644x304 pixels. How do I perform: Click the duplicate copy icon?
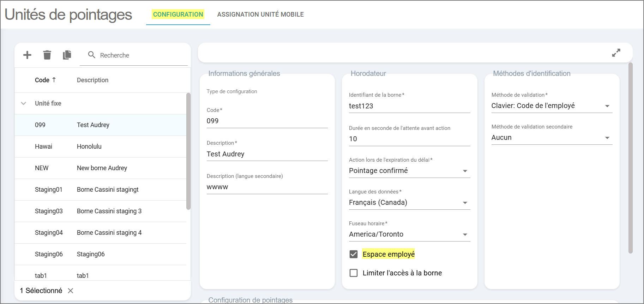pos(67,55)
